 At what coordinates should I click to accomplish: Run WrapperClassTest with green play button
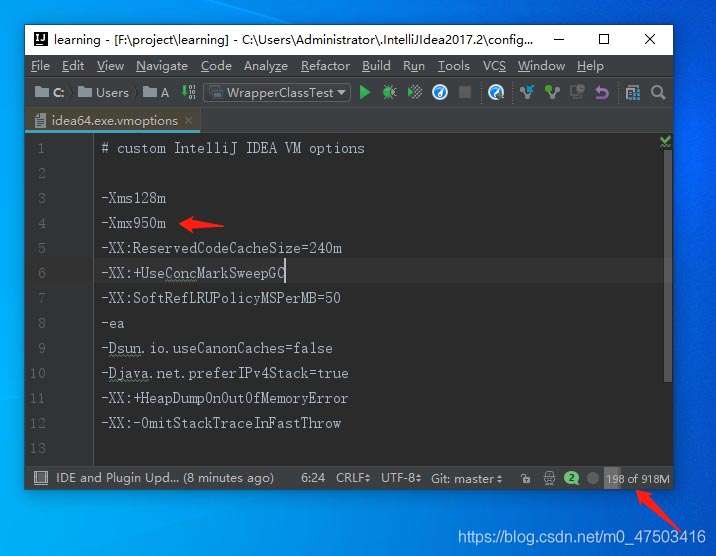[x=364, y=93]
